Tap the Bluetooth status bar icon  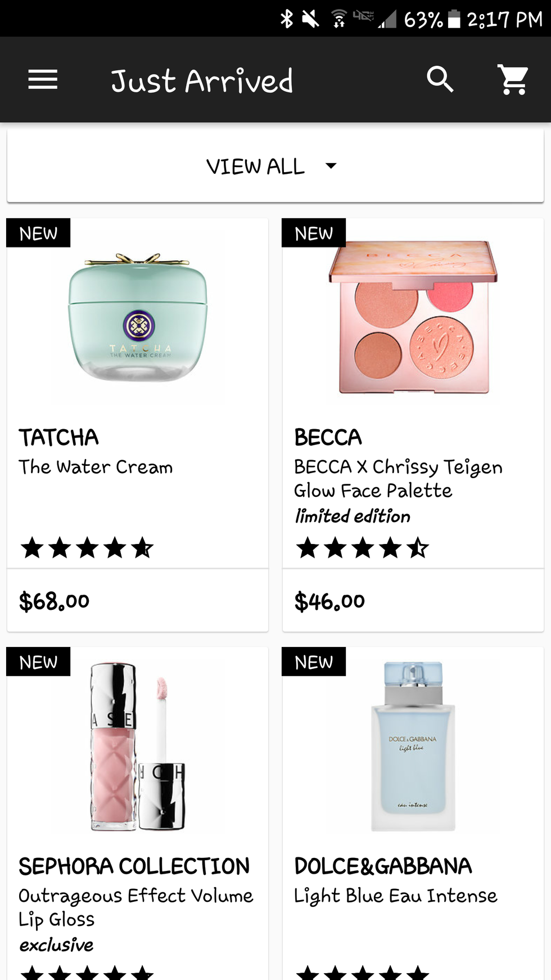pos(287,19)
